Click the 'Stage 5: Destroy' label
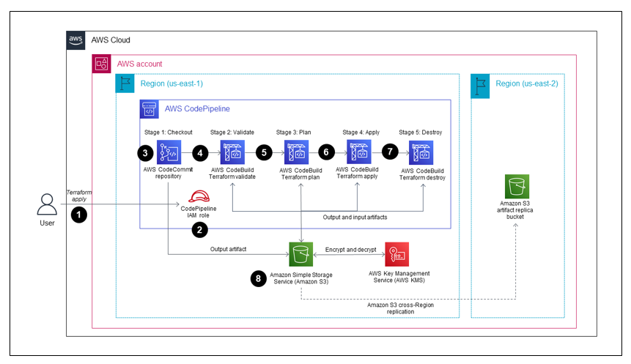Image resolution: width=631 pixels, height=364 pixels. tap(421, 133)
